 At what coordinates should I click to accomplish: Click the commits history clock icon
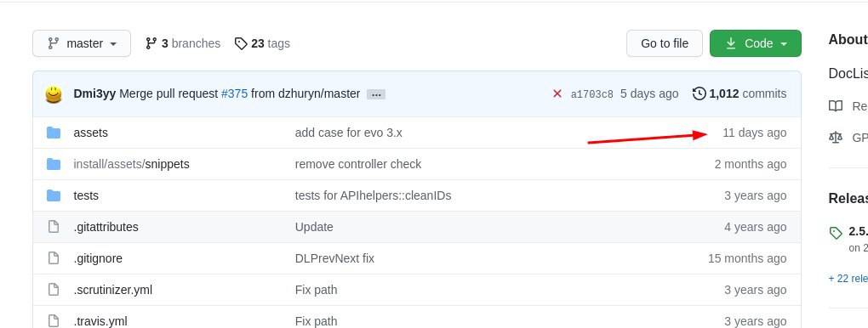[700, 93]
